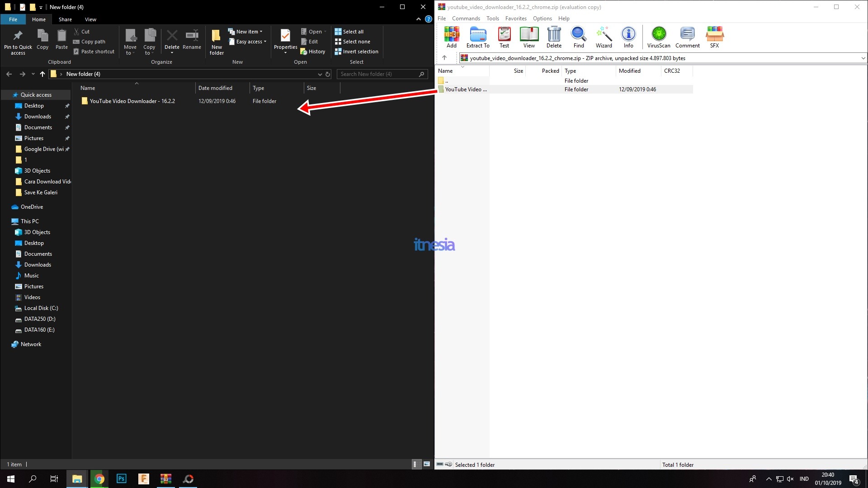Switch to the Share ribbon tab
The height and width of the screenshot is (488, 868).
coord(65,19)
